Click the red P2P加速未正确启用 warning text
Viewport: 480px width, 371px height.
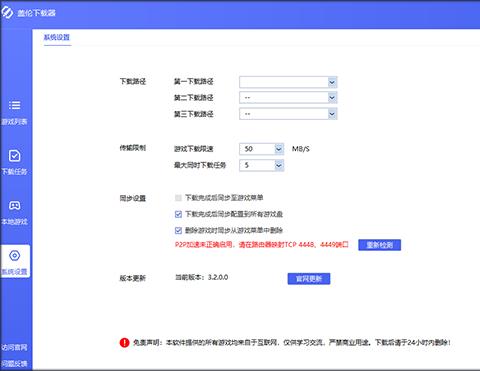(262, 245)
